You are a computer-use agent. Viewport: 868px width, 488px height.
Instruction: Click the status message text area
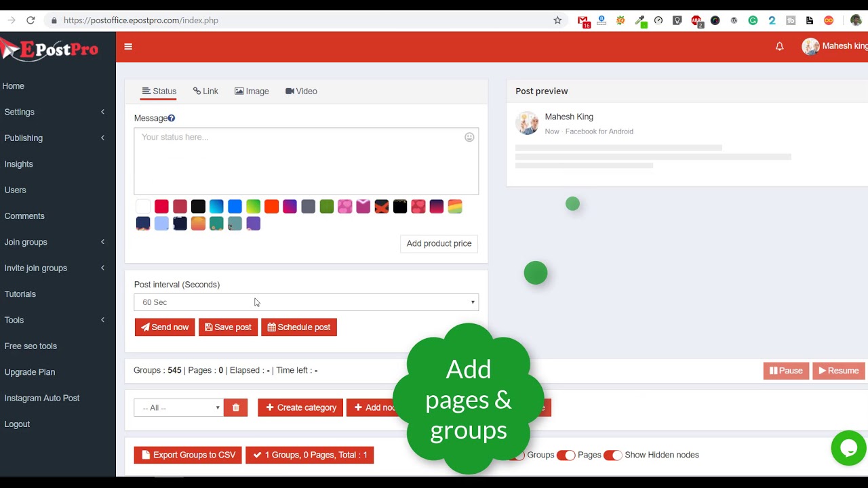[x=307, y=161]
